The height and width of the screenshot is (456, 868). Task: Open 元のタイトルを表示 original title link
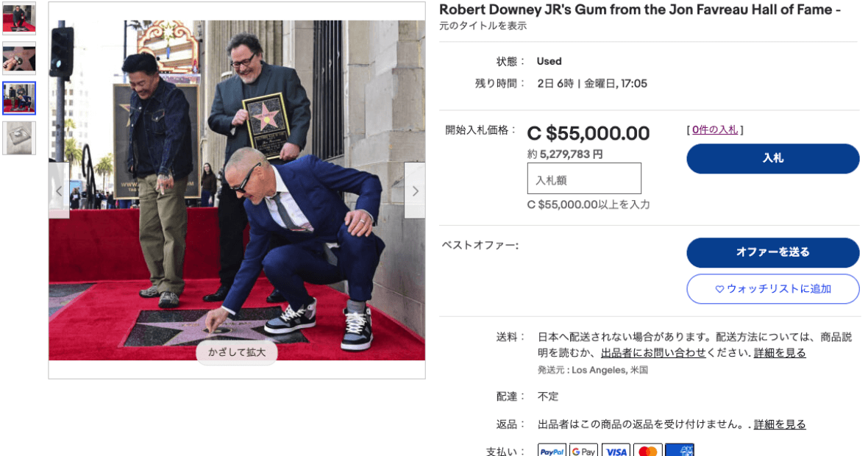click(483, 26)
